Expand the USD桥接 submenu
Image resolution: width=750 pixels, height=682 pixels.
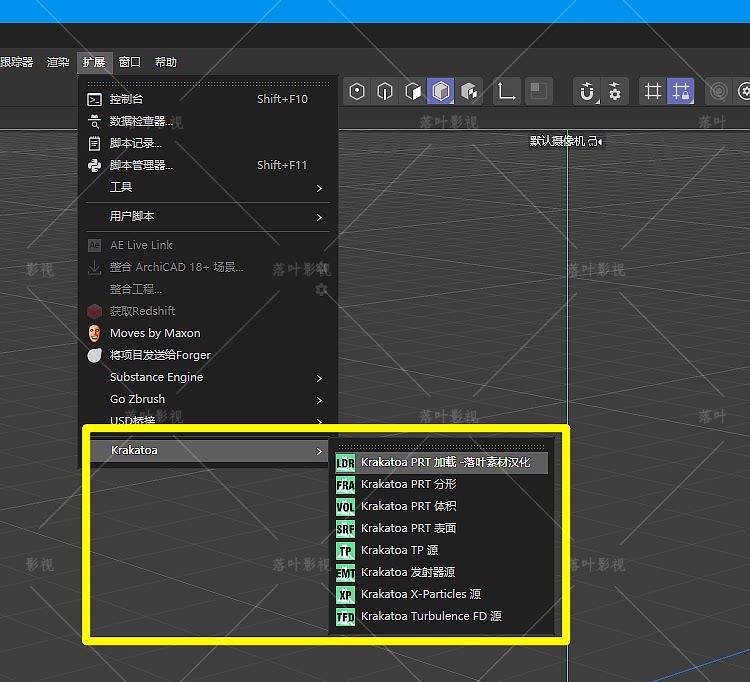(208, 419)
